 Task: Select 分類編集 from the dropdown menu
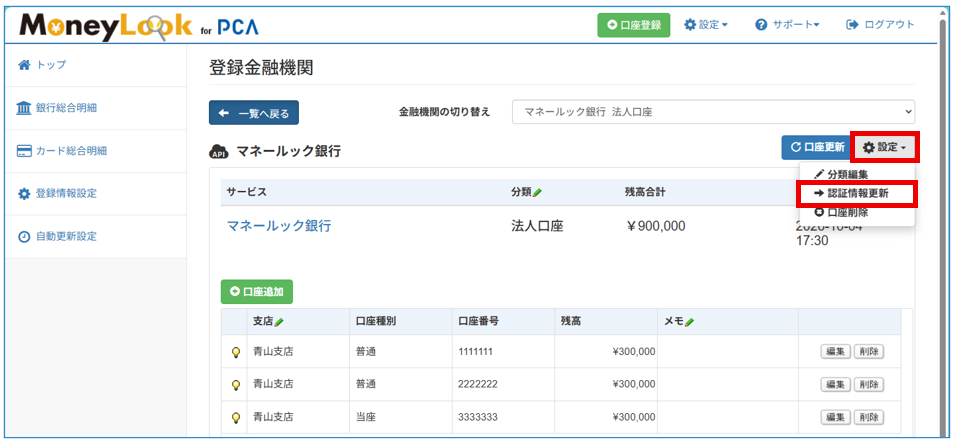coord(843,174)
